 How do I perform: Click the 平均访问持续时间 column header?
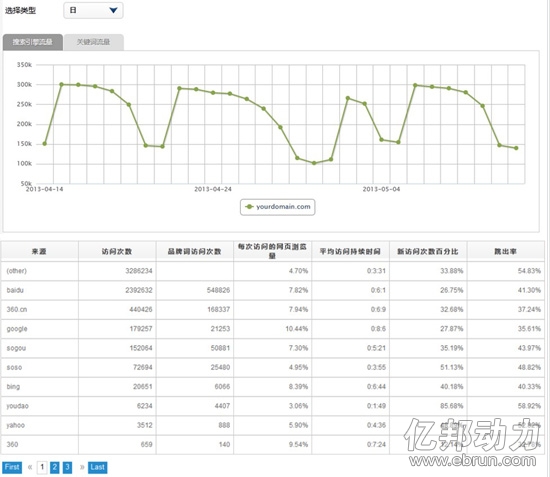click(350, 251)
